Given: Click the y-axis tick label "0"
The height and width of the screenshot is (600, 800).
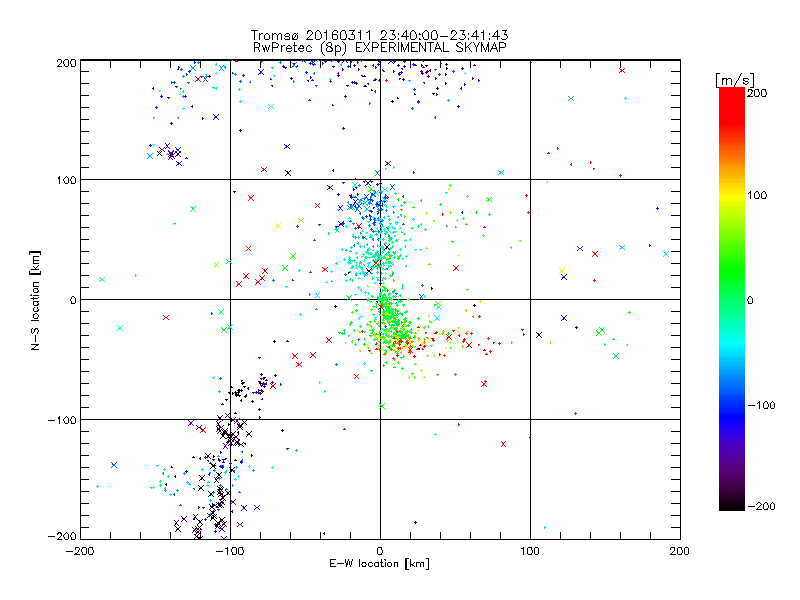Looking at the screenshot, I should pos(73,300).
